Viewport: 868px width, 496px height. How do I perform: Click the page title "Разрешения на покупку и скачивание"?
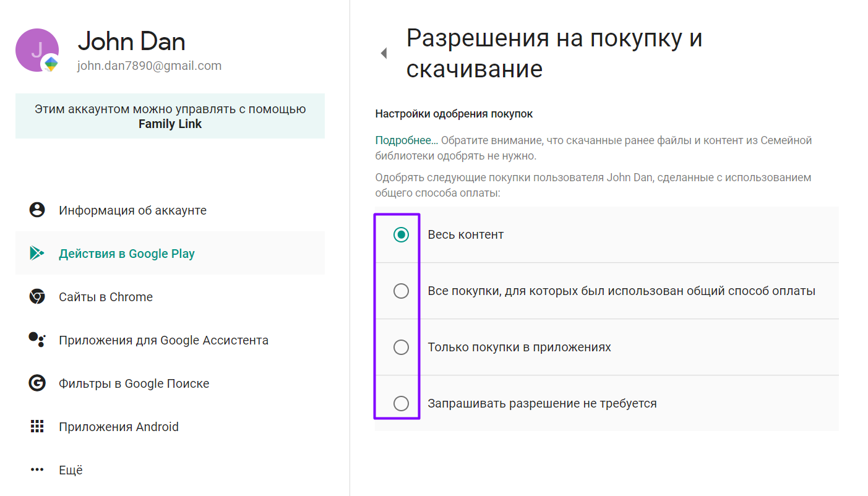coord(554,53)
